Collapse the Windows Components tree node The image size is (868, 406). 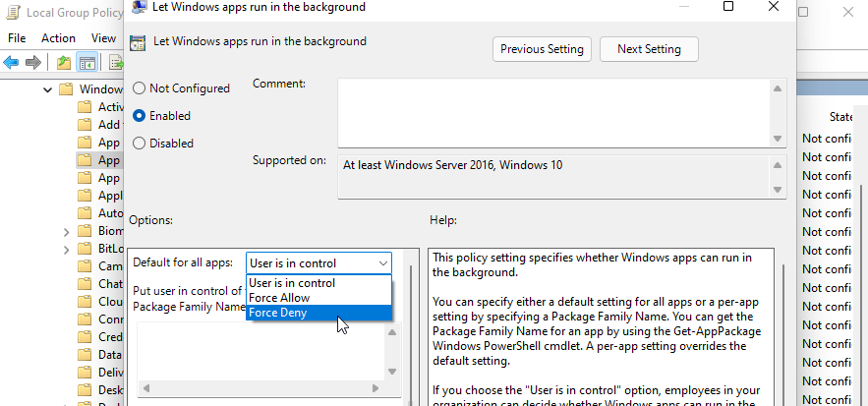click(47, 89)
